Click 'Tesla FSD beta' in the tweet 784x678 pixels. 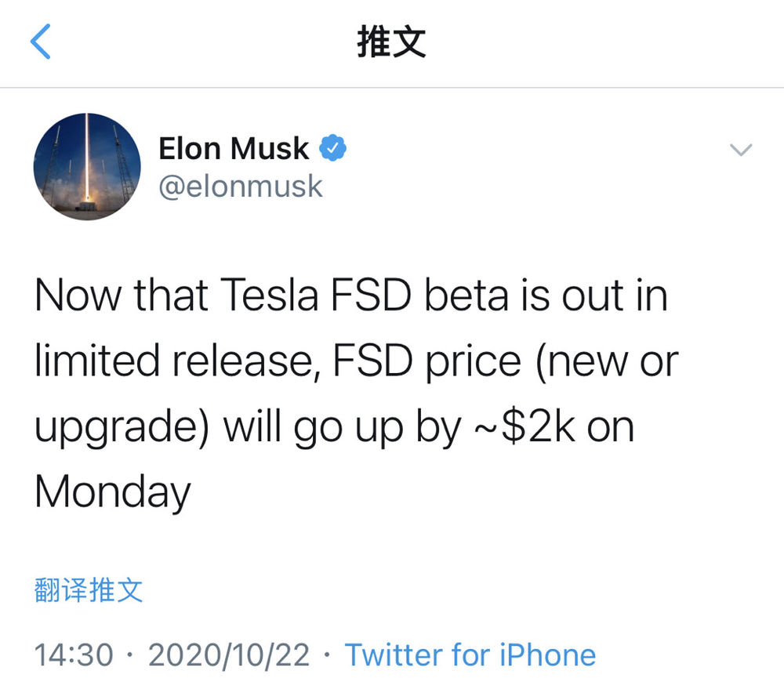(365, 295)
